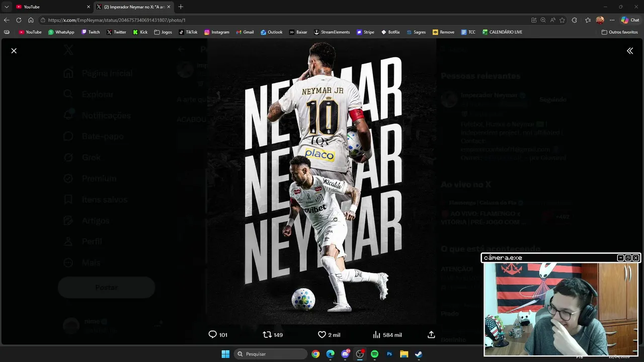Add this page to favorites star

tap(562, 20)
